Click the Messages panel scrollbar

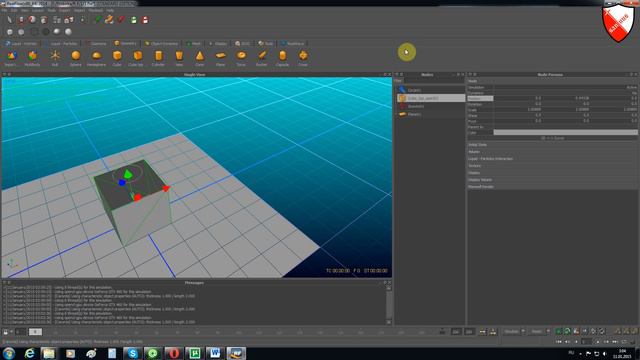pyautogui.click(x=389, y=304)
